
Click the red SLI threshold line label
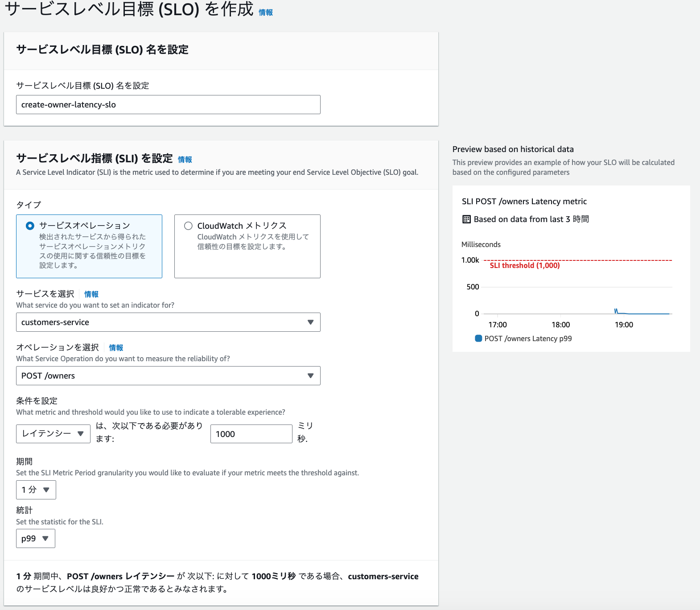point(524,266)
